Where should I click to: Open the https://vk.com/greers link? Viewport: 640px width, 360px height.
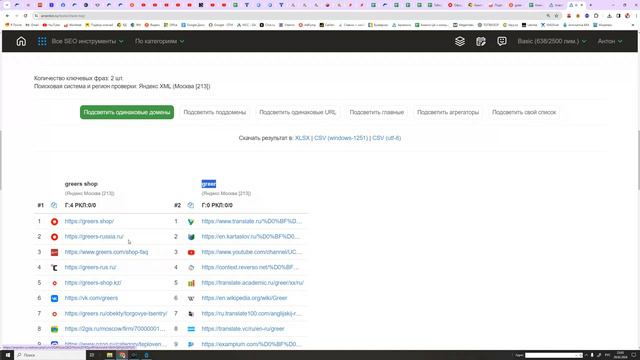(x=91, y=298)
